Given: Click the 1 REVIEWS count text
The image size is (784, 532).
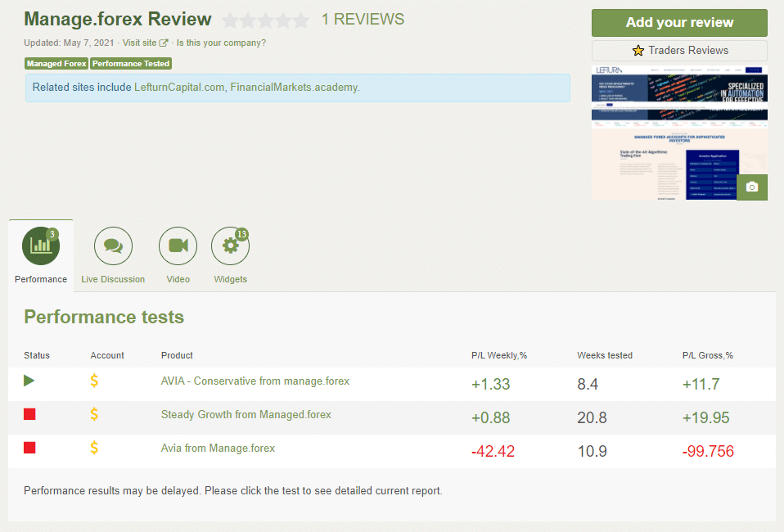Looking at the screenshot, I should 363,20.
